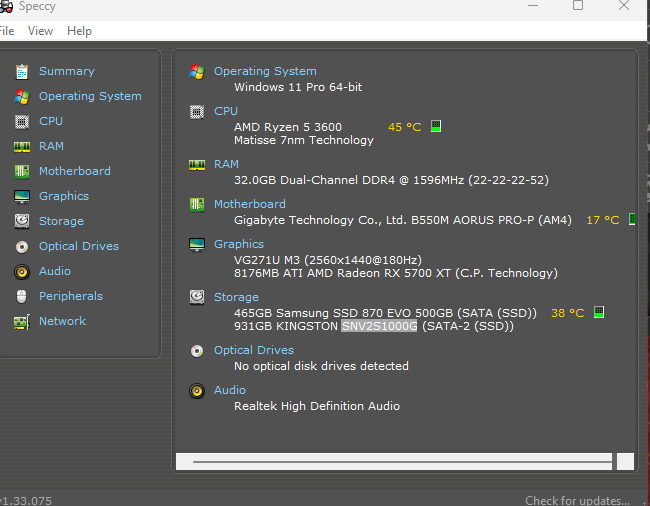
Task: Select Audio in the sidebar
Action: pos(55,271)
